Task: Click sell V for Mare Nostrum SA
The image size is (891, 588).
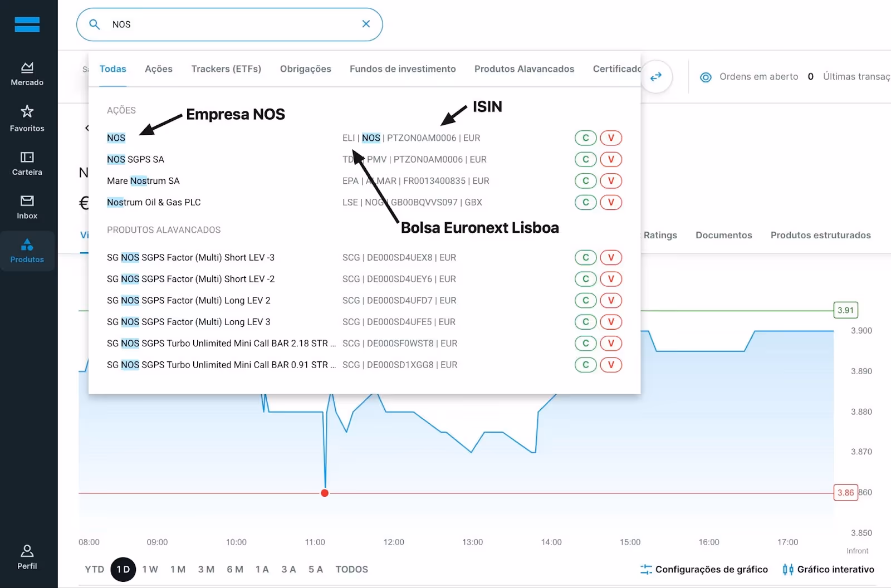Action: [x=611, y=181]
